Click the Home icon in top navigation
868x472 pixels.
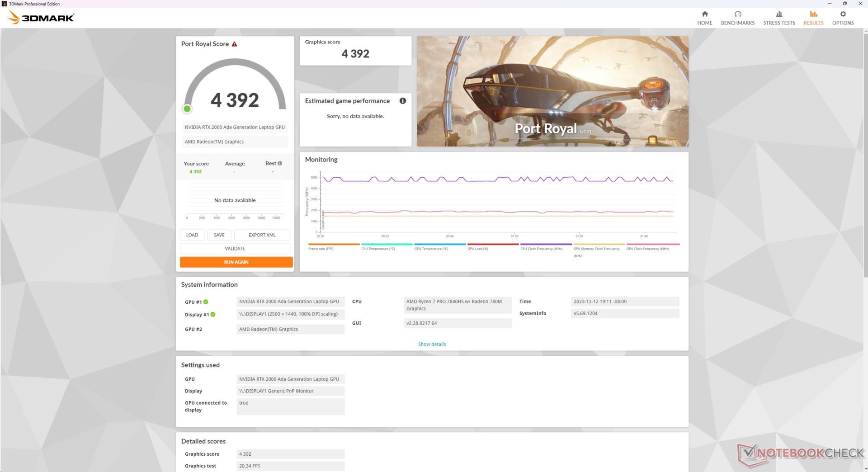(x=704, y=14)
